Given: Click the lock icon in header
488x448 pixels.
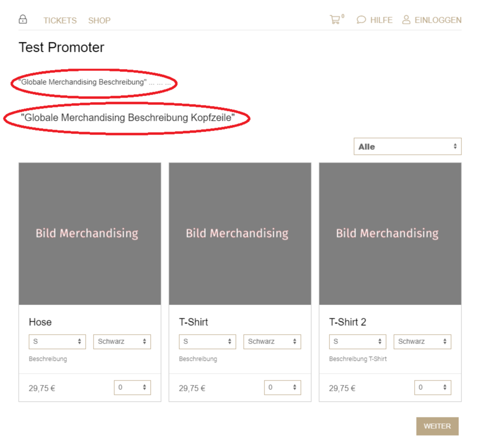Looking at the screenshot, I should [23, 20].
